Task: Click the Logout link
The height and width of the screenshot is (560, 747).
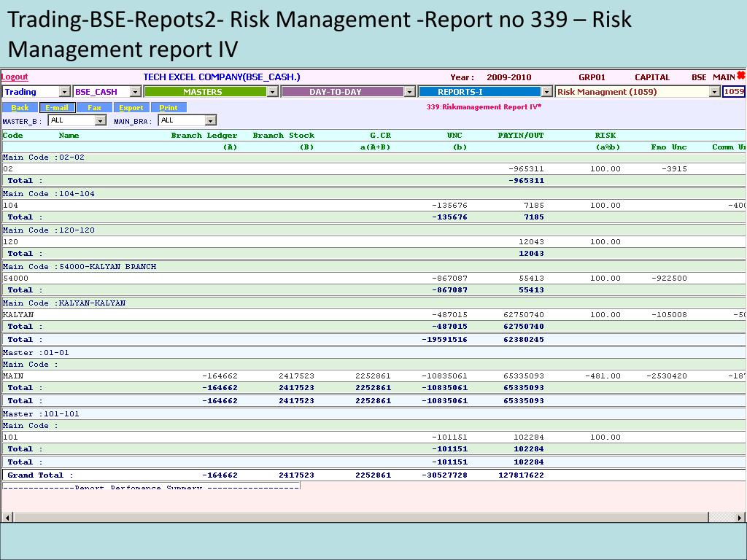Action: (15, 77)
